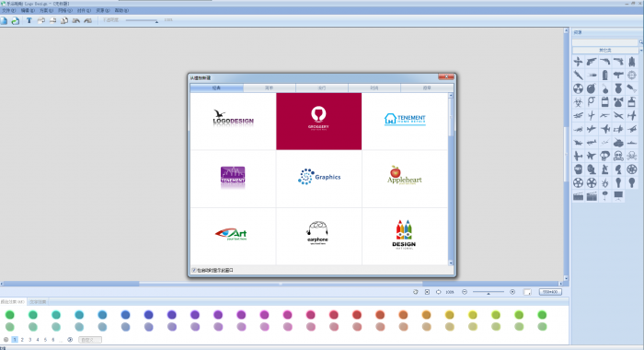Click the zoom in plus button
Screen dimensions: 644x350
[x=512, y=292]
